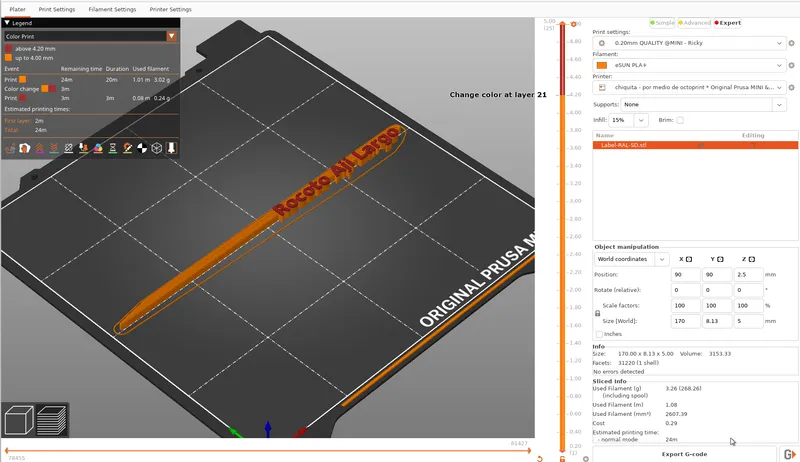Click Position Z field showing 2.5
800x462 pixels.
748,274
